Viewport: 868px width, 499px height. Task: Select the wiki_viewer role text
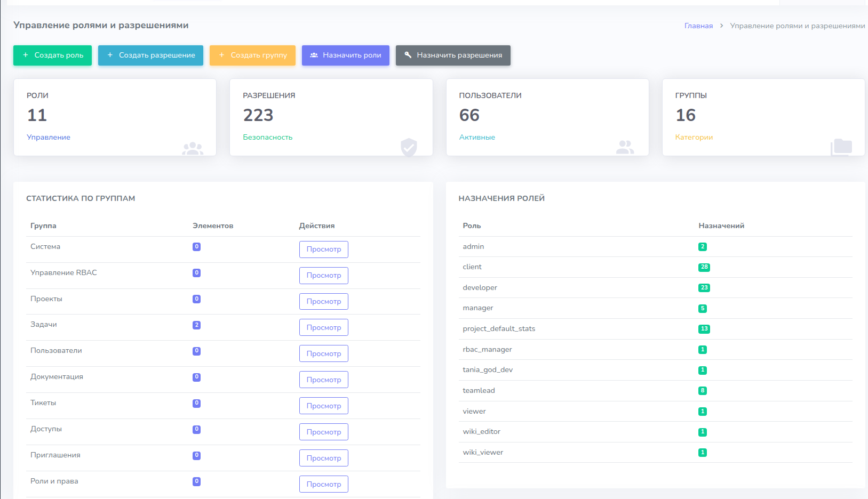(483, 452)
